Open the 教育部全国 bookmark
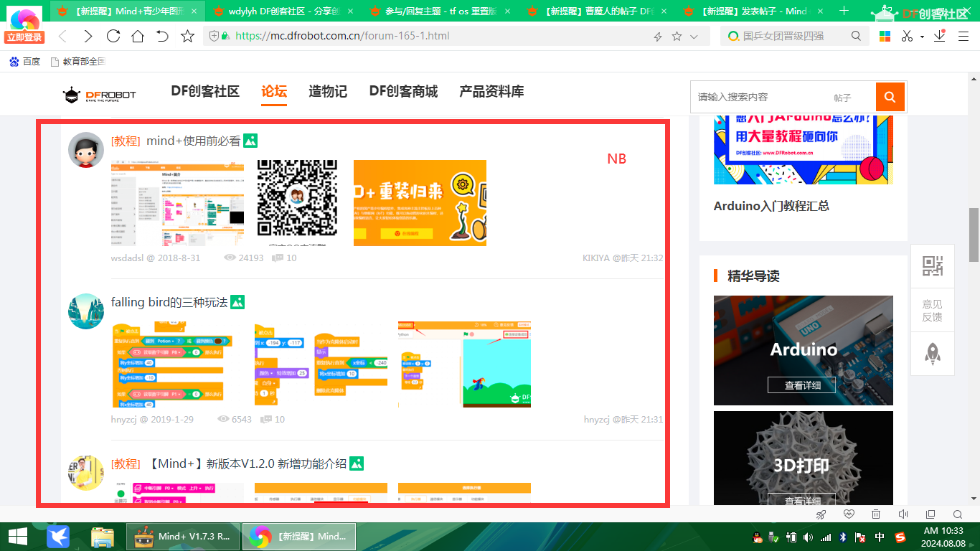 point(78,62)
